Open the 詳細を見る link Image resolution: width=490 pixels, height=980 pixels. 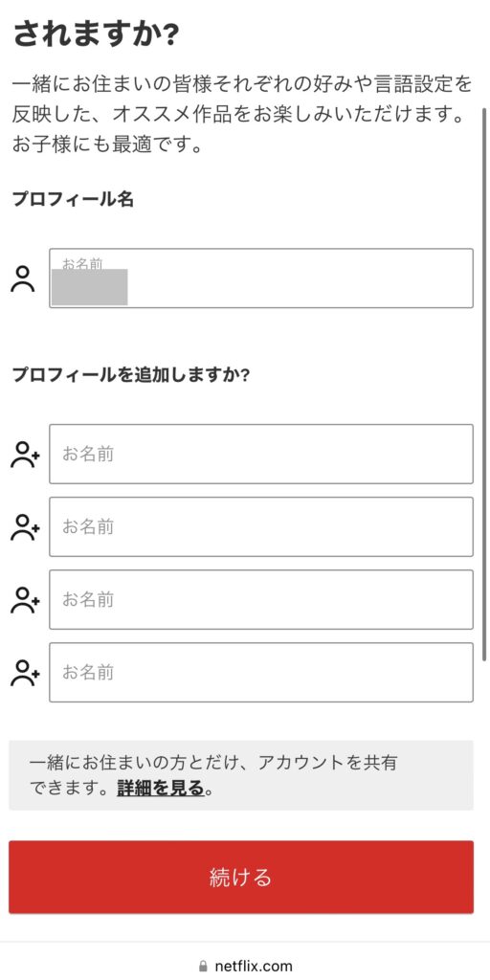(x=161, y=789)
